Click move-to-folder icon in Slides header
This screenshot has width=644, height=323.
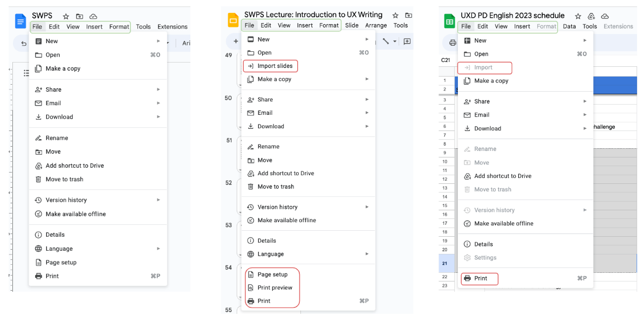[409, 15]
